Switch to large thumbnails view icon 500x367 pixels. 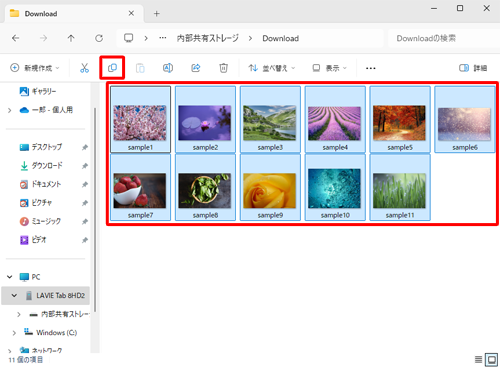(491, 359)
